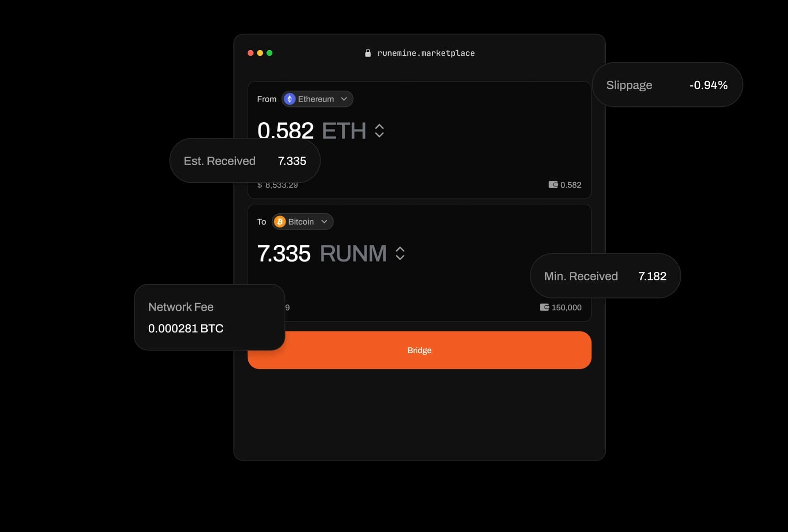Expand the Ethereum network dropdown chevron
The image size is (788, 532).
pos(344,99)
